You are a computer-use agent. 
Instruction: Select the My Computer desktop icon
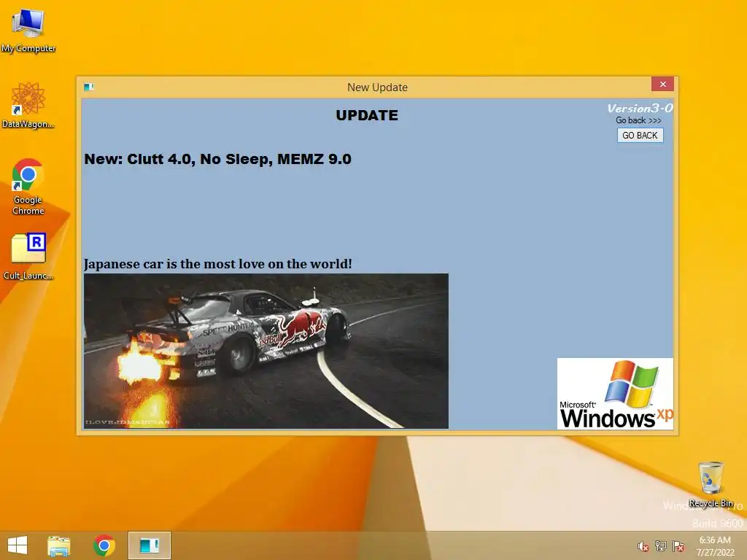tap(28, 31)
